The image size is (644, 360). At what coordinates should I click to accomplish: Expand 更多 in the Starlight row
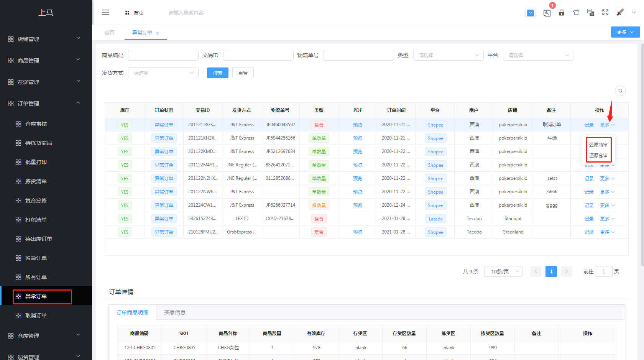(607, 219)
